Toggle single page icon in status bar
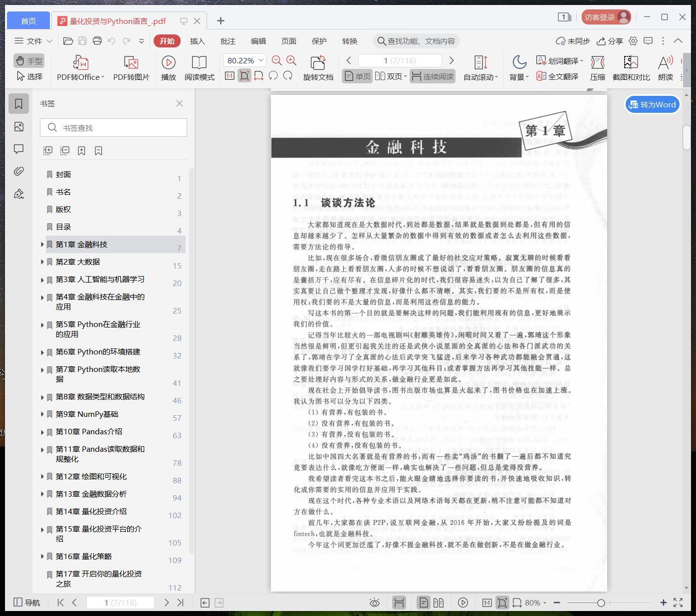Screen dimensions: 696x616 click(423, 603)
